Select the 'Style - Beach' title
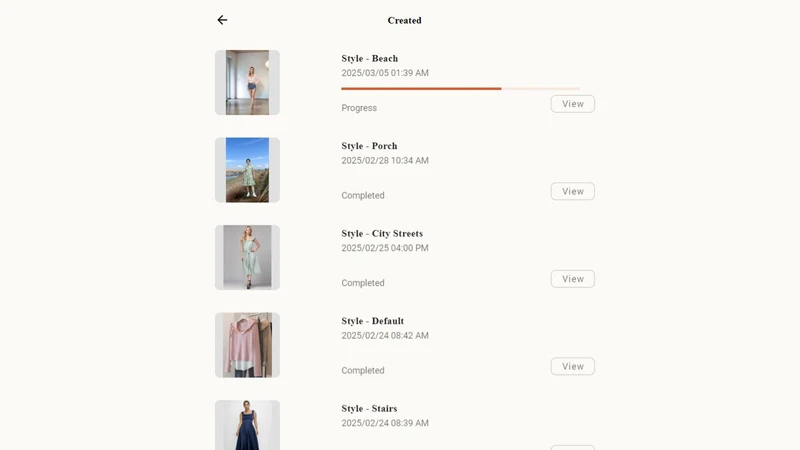This screenshot has width=800, height=450. (369, 58)
